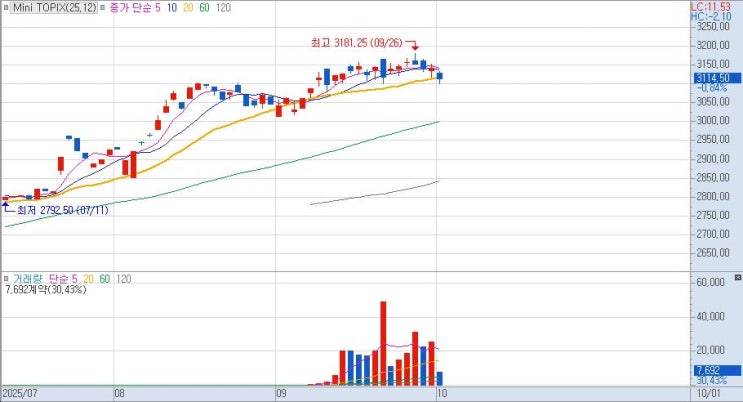743x402 pixels.
Task: Click the 2025/07 date axis label
Action: pyautogui.click(x=20, y=393)
